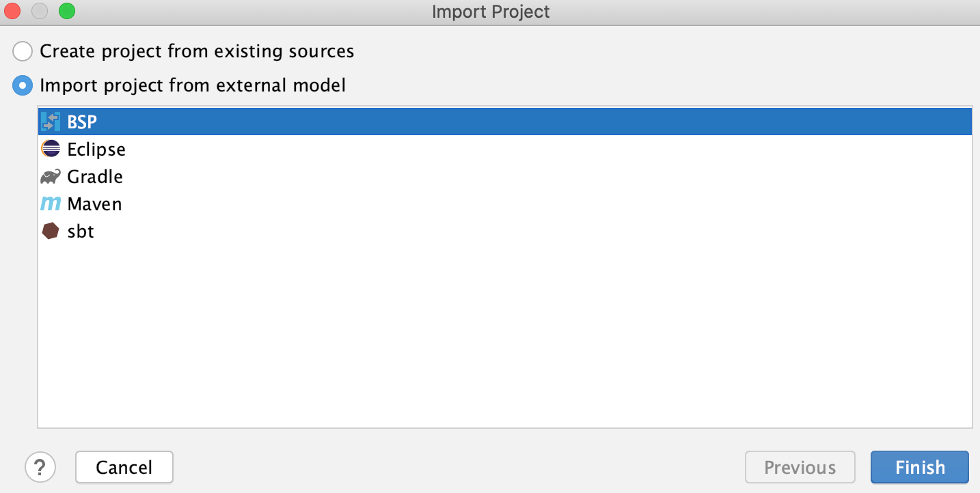Select Maven from the external model list

click(x=94, y=203)
